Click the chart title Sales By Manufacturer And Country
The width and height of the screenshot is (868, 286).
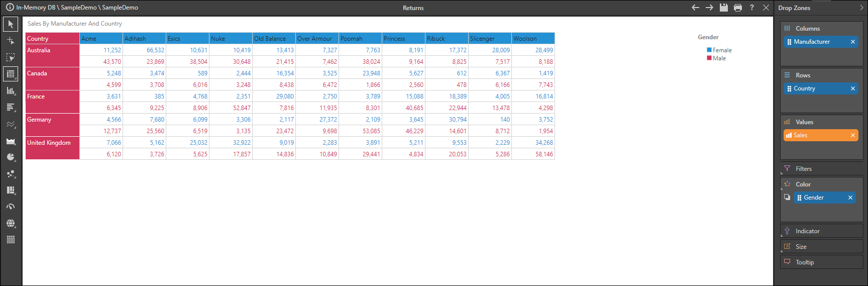(x=75, y=24)
